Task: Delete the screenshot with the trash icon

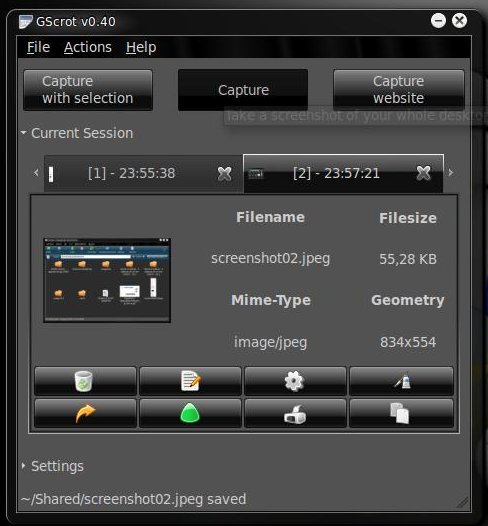Action: [x=85, y=381]
